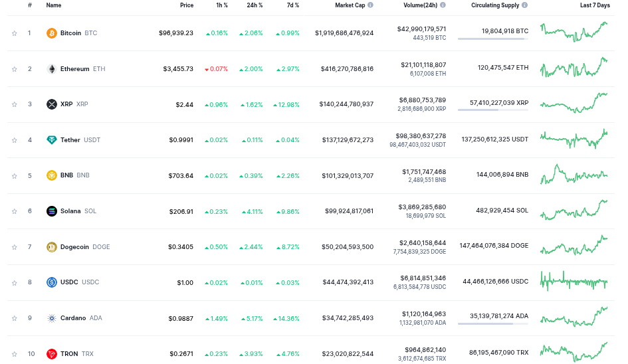628x364 pixels.
Task: Click the Dogecoin logo icon
Action: click(52, 247)
